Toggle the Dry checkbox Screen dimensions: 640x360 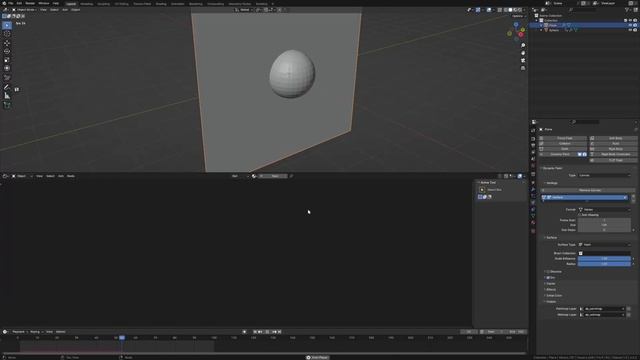pyautogui.click(x=548, y=278)
